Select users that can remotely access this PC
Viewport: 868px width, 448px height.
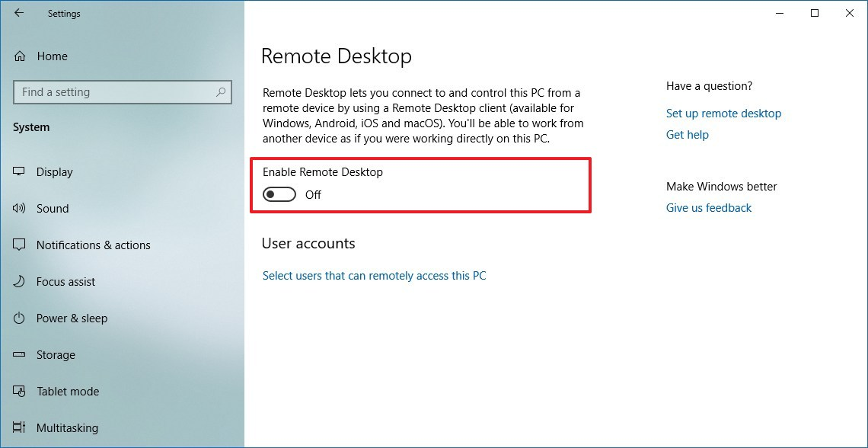(x=374, y=275)
